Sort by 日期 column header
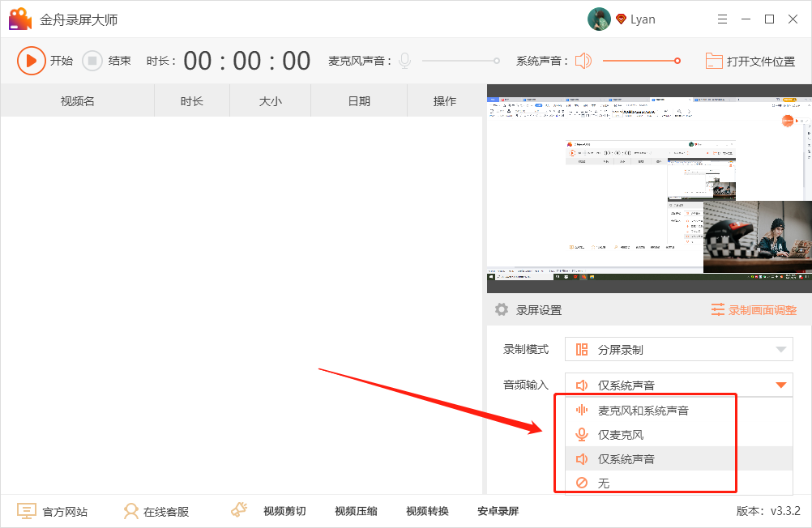The image size is (812, 528). 359,101
